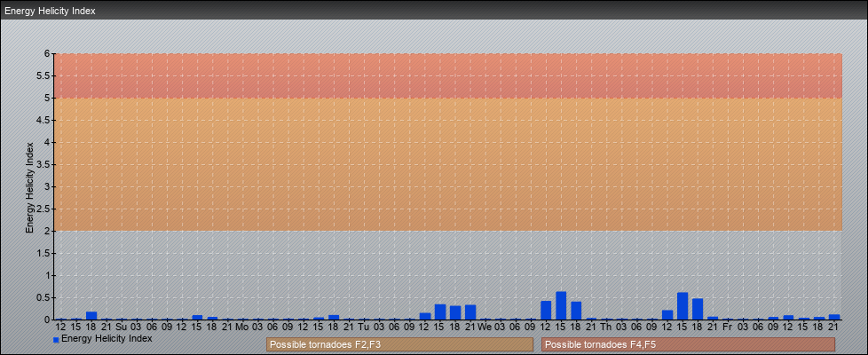
Task: Click the y-axis value '3.5'
Action: 44,164
